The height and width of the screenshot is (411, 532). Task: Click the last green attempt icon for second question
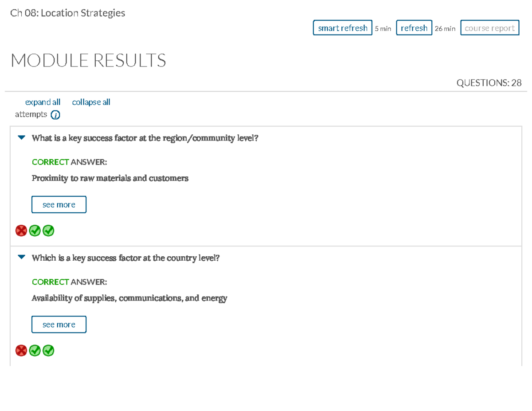point(48,350)
